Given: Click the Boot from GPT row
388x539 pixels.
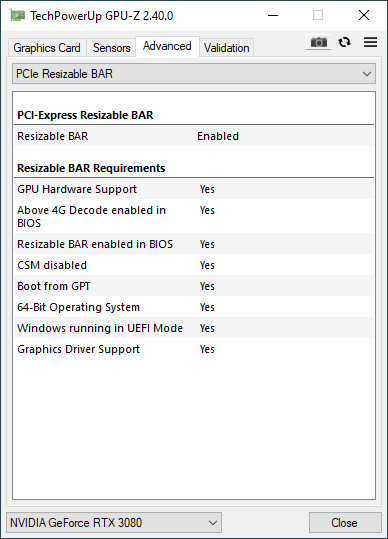Looking at the screenshot, I should (x=194, y=286).
